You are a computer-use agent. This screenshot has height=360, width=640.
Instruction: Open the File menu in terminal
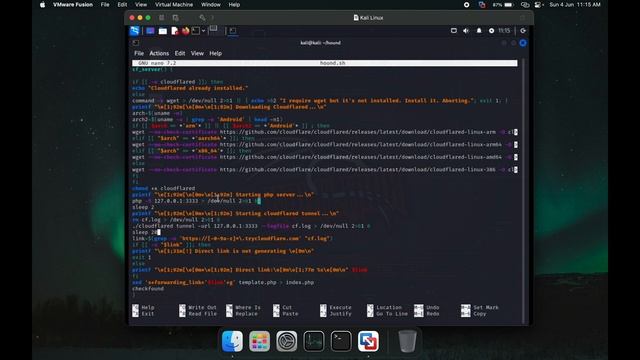139,53
